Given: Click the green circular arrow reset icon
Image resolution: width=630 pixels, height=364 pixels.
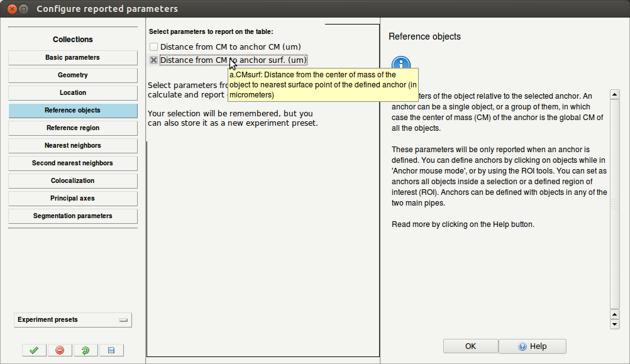Looking at the screenshot, I should pyautogui.click(x=86, y=350).
